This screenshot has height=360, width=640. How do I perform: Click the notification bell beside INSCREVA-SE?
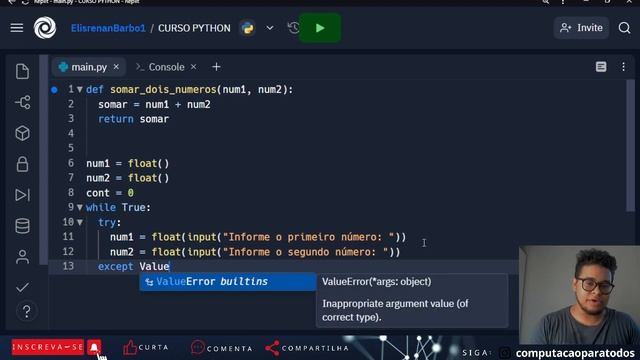94,347
